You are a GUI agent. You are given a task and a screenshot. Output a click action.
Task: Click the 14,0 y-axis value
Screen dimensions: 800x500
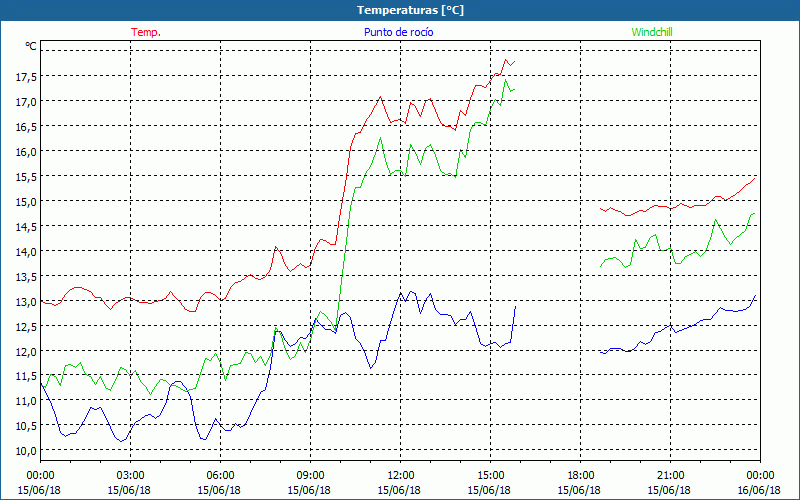point(26,251)
